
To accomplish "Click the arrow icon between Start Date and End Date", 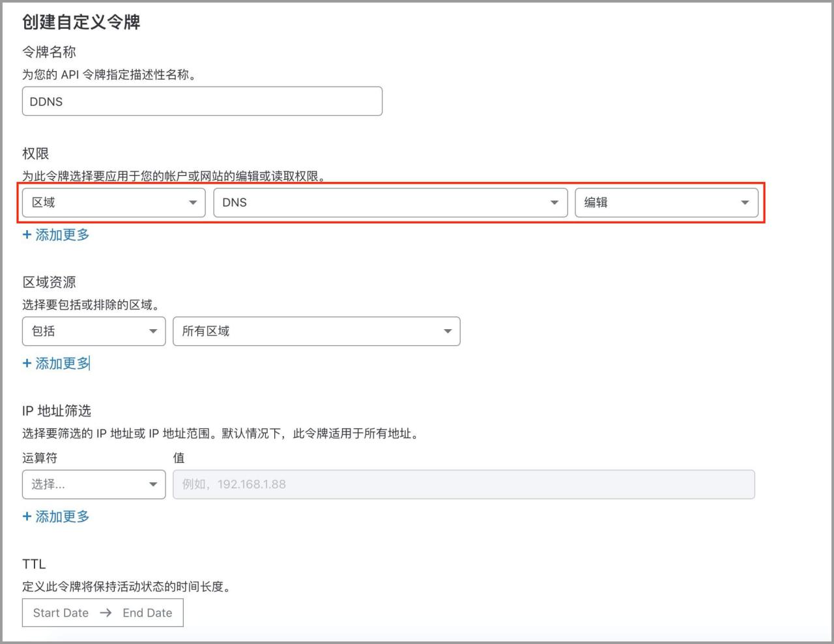I will (x=104, y=613).
